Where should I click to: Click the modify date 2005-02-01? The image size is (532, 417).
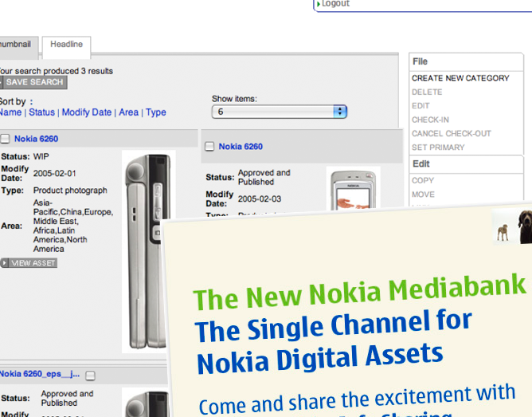coord(54,173)
